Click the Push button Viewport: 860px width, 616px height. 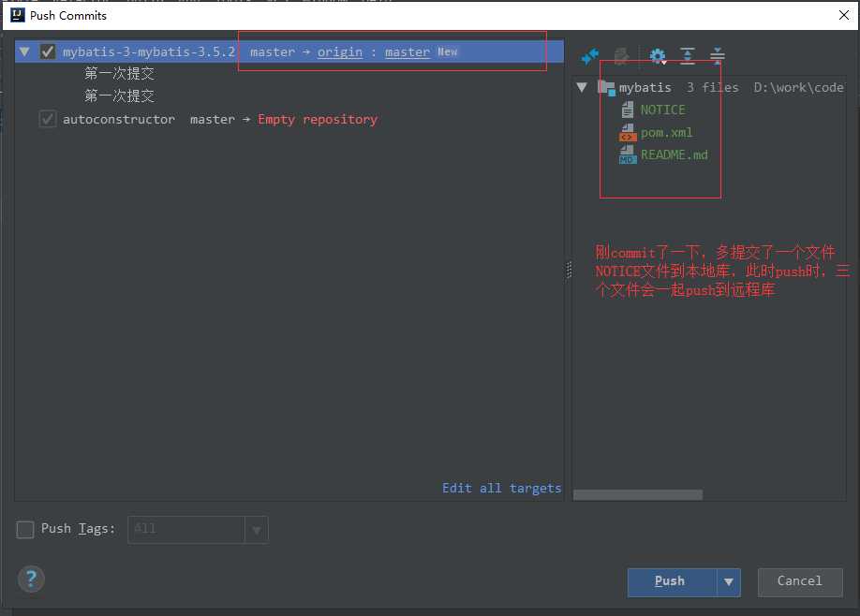click(672, 582)
